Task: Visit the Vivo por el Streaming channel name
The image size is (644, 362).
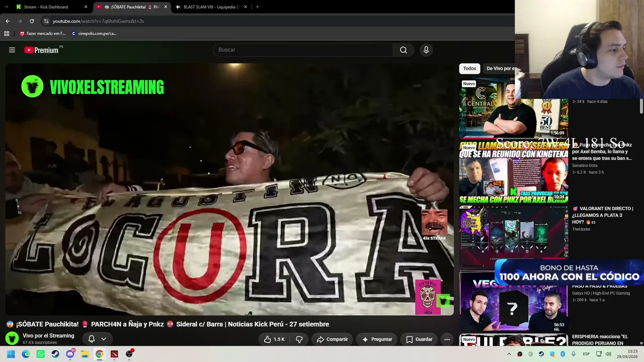Action: [48, 336]
